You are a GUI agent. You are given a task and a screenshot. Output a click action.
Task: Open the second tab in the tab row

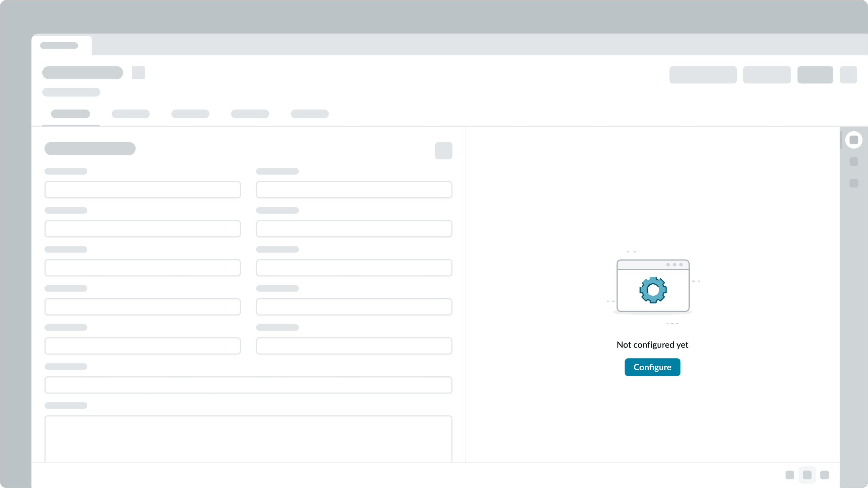(131, 114)
